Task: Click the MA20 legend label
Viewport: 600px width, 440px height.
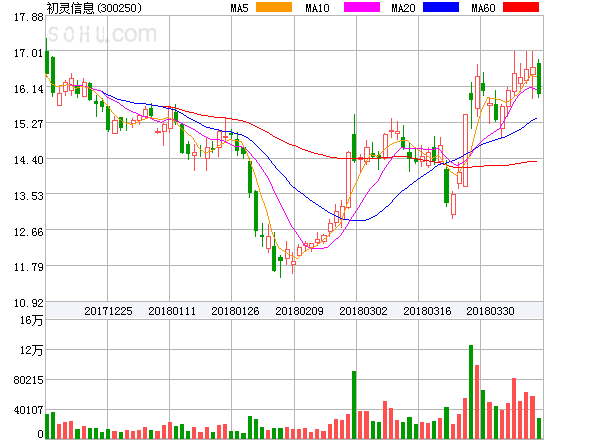Action: point(403,8)
